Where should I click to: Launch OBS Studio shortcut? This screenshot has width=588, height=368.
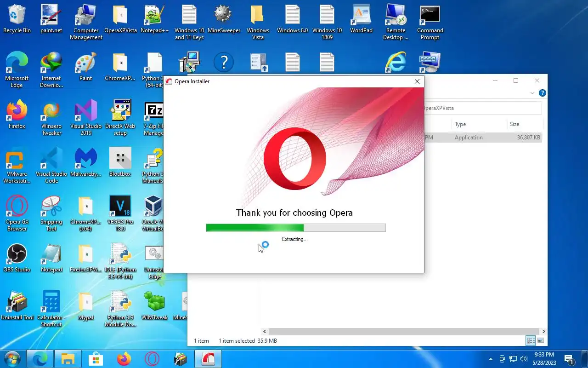pyautogui.click(x=17, y=259)
